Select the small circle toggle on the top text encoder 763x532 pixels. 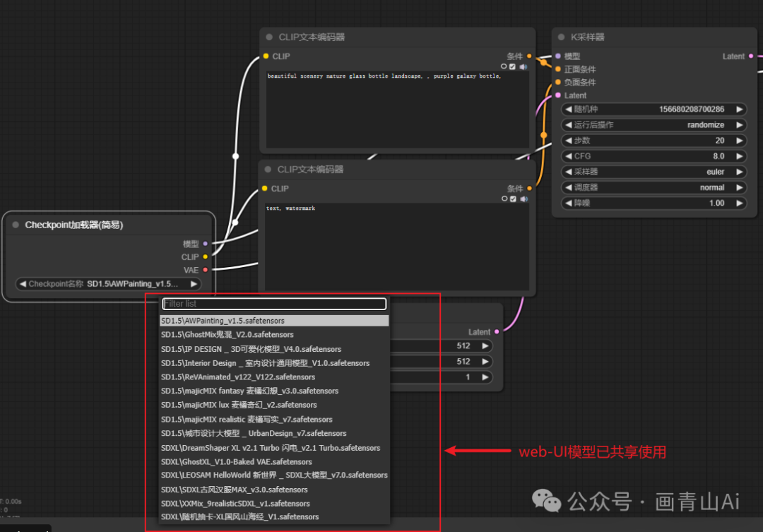(x=504, y=66)
